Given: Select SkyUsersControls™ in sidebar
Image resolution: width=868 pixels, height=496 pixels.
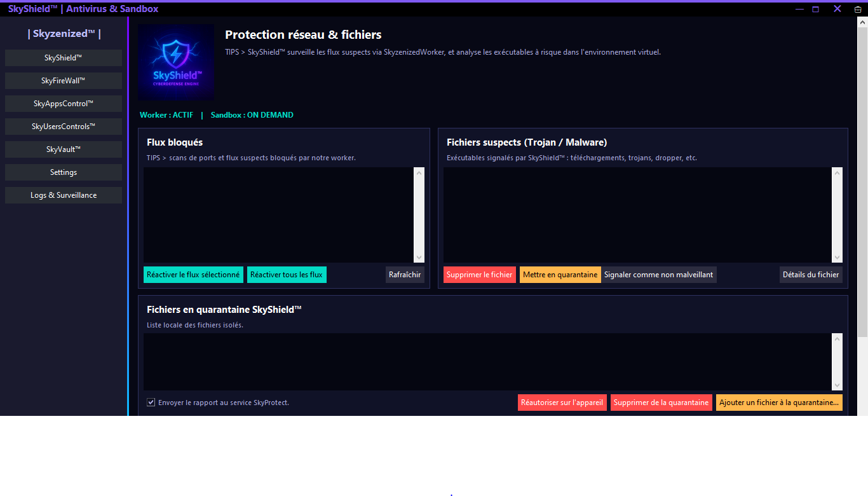Looking at the screenshot, I should pyautogui.click(x=64, y=127).
